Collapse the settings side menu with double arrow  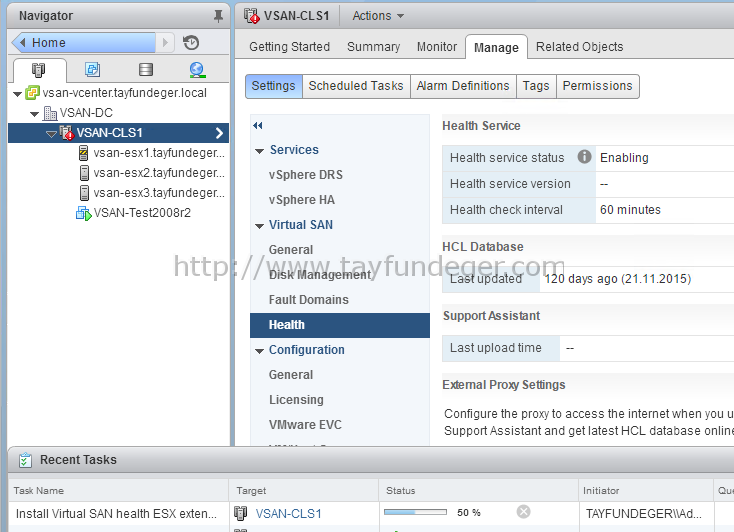tap(257, 126)
